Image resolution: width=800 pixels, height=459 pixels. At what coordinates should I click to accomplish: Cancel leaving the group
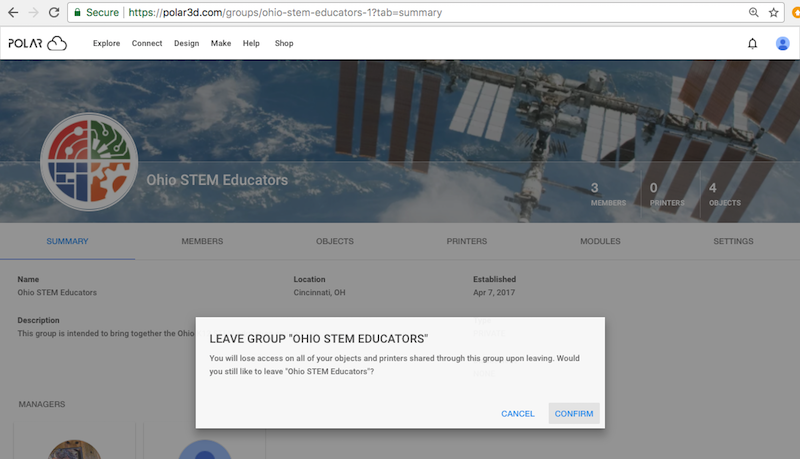tap(518, 414)
